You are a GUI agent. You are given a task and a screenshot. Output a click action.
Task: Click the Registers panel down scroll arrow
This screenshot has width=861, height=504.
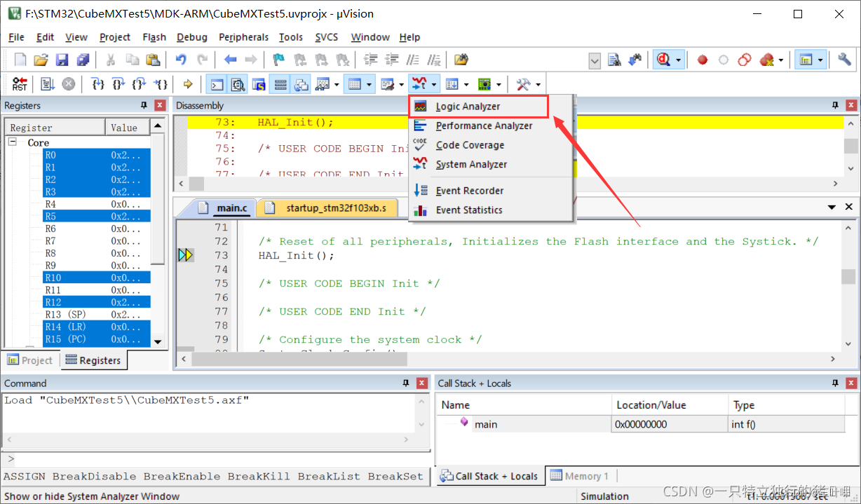point(158,341)
